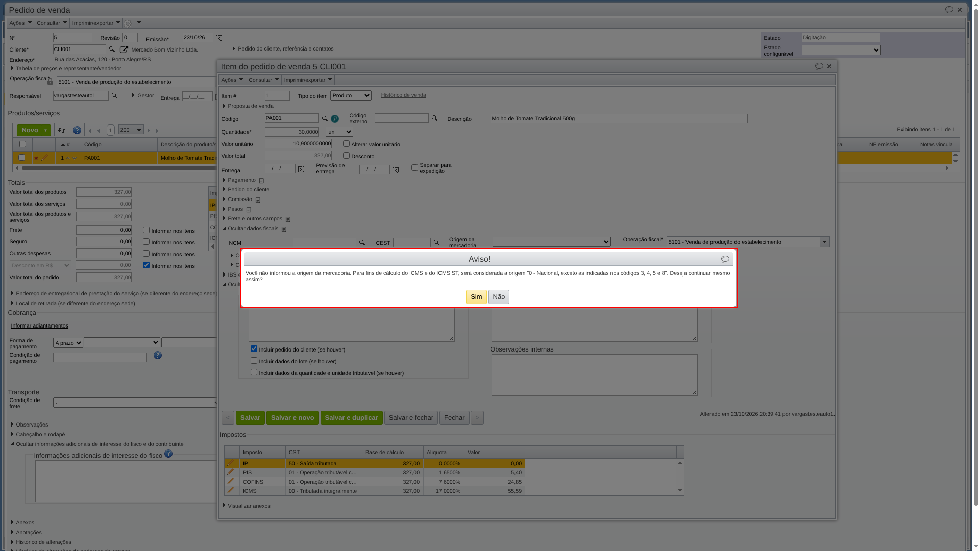Screen dimensions: 980x551
Task: Expand Frete e outros campos section
Action: point(255,219)
